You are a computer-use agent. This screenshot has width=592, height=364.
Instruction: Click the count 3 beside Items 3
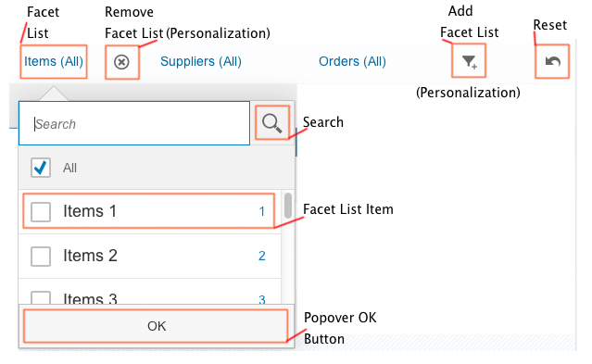click(261, 300)
